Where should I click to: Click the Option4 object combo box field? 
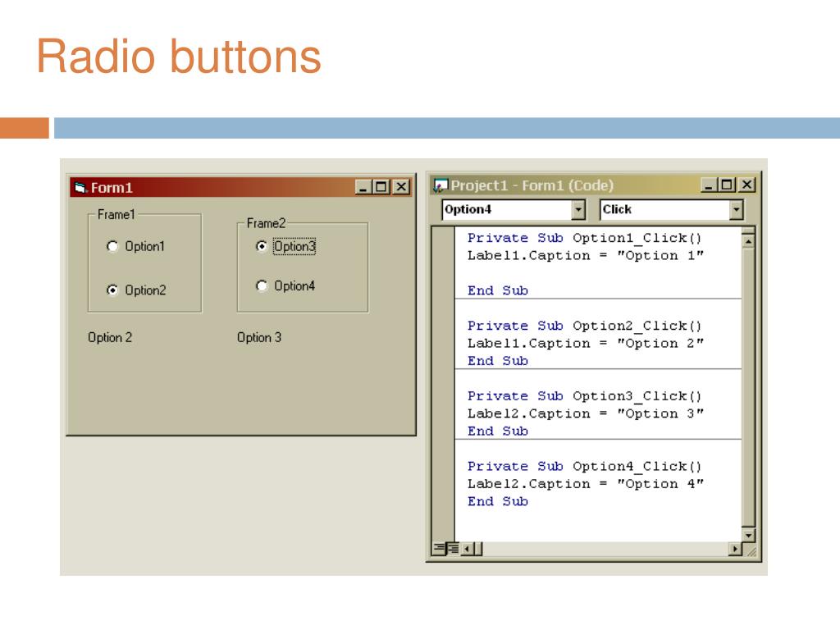point(514,209)
